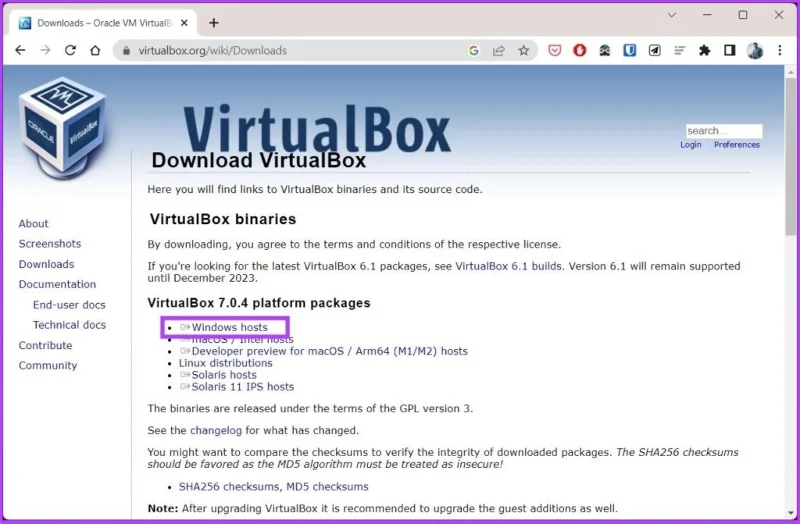Open Contribute in the sidebar
Image resolution: width=800 pixels, height=524 pixels.
click(45, 345)
